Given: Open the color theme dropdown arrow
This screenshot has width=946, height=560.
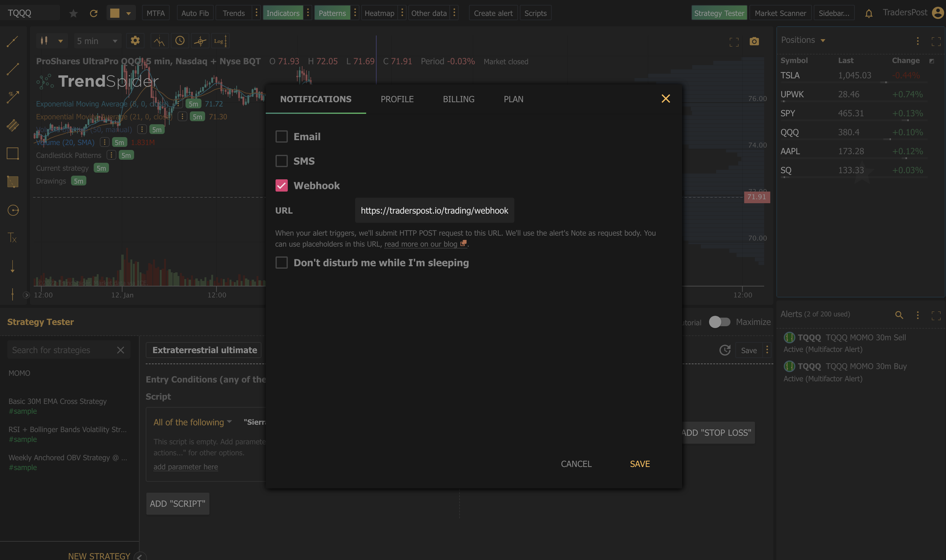Looking at the screenshot, I should [x=128, y=13].
